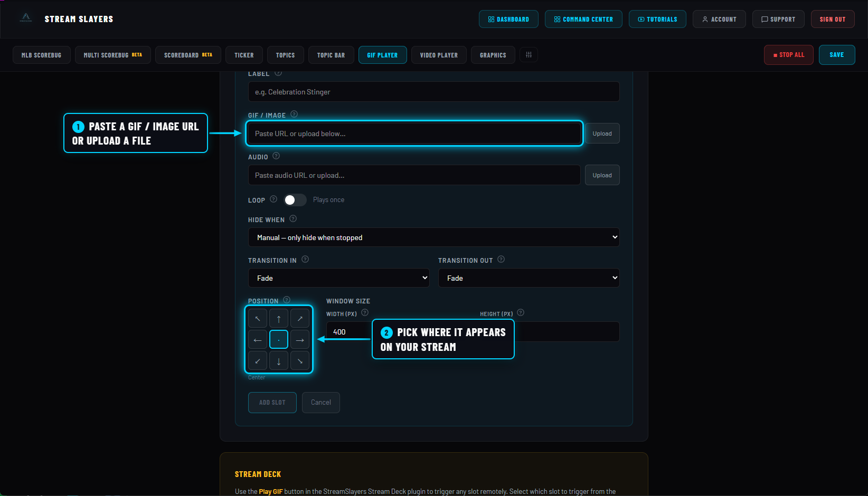
Task: Open the Hide When dropdown
Action: [434, 237]
